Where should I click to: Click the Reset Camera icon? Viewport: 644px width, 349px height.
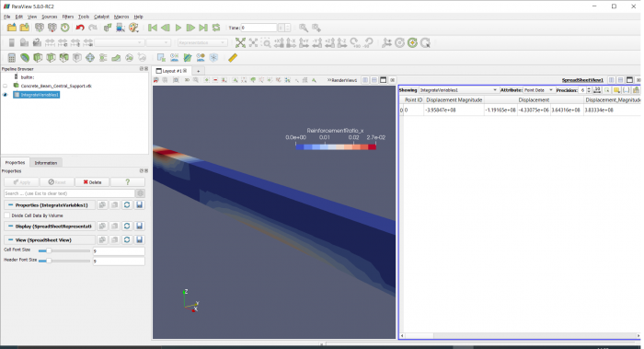point(240,42)
